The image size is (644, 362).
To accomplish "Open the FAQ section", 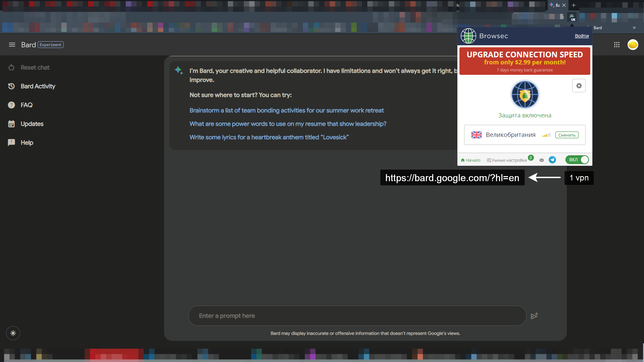I will point(27,105).
